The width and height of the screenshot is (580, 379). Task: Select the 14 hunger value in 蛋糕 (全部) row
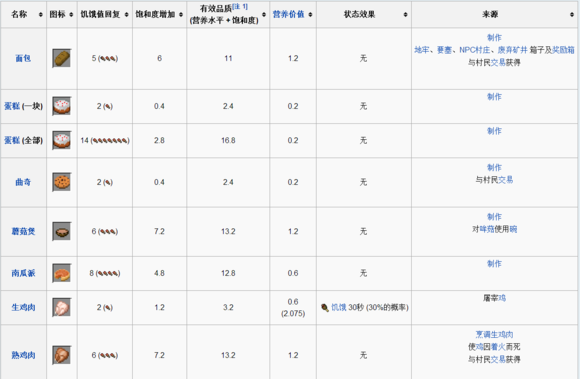(x=84, y=141)
